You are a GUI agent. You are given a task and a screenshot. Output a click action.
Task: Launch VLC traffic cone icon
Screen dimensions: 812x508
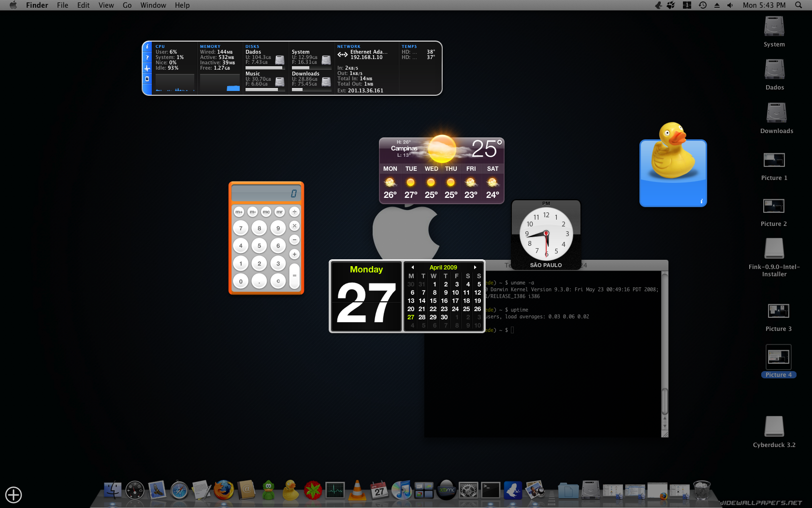[357, 490]
